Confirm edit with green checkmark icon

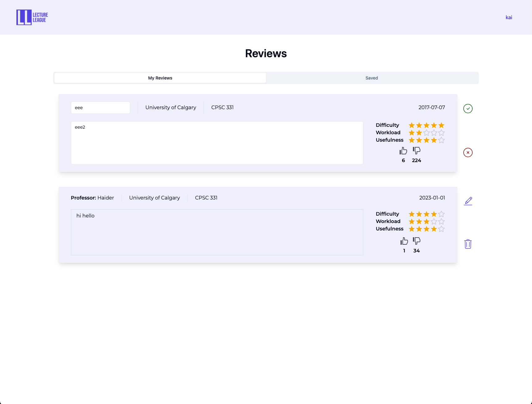click(x=468, y=109)
